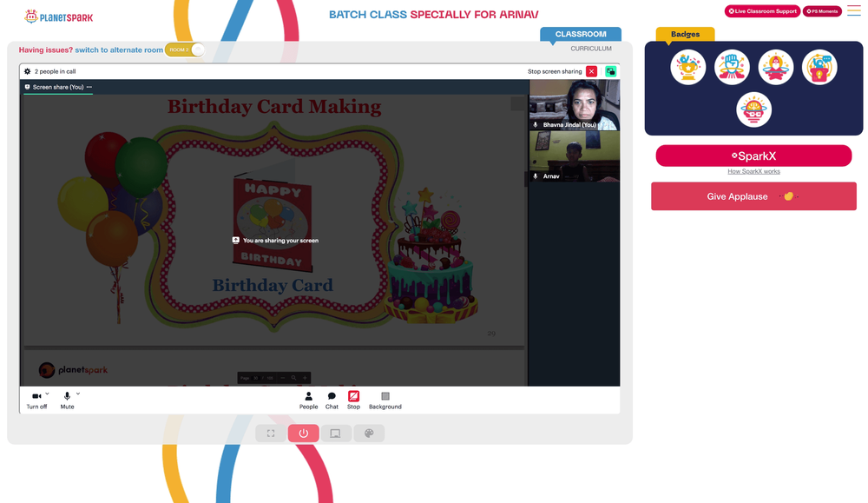Switch to the Curriculum tab
Screen dimensions: 868x503
(591, 49)
